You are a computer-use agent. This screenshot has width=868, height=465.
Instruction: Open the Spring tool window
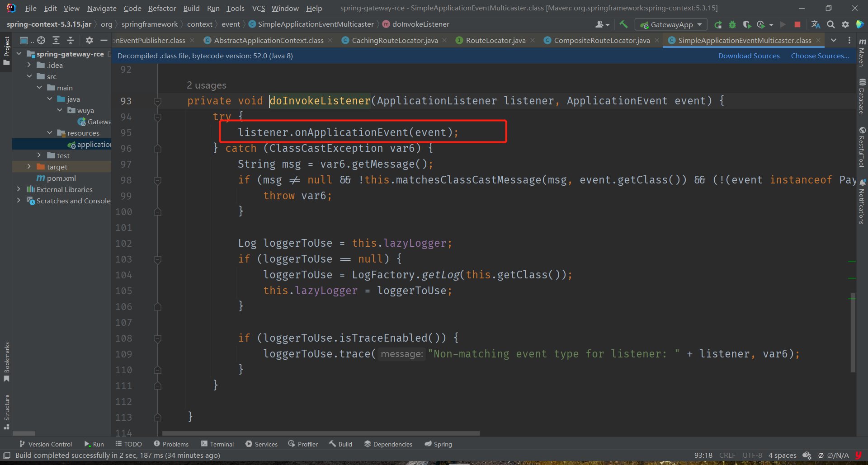pyautogui.click(x=438, y=444)
